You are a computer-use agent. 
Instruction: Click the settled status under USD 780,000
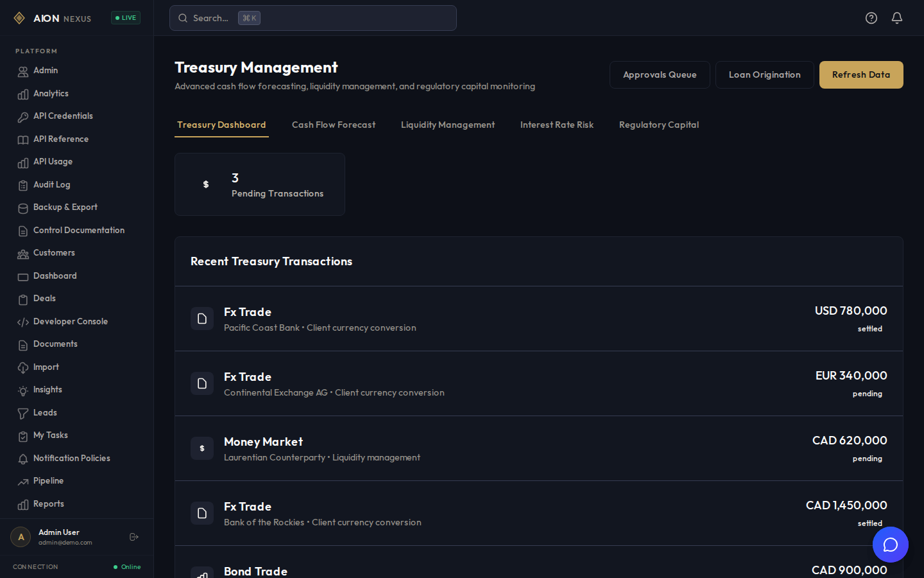[870, 329]
